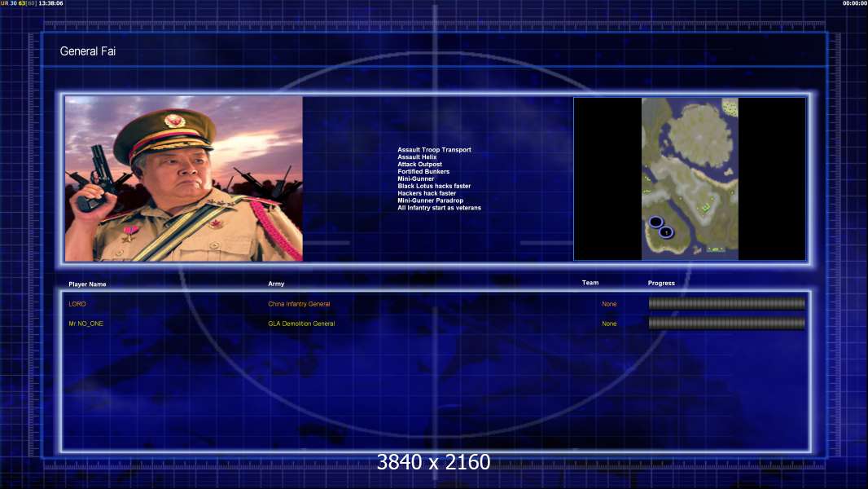Viewport: 868px width, 489px height.
Task: Click LORD's loading progress bar
Action: [727, 303]
